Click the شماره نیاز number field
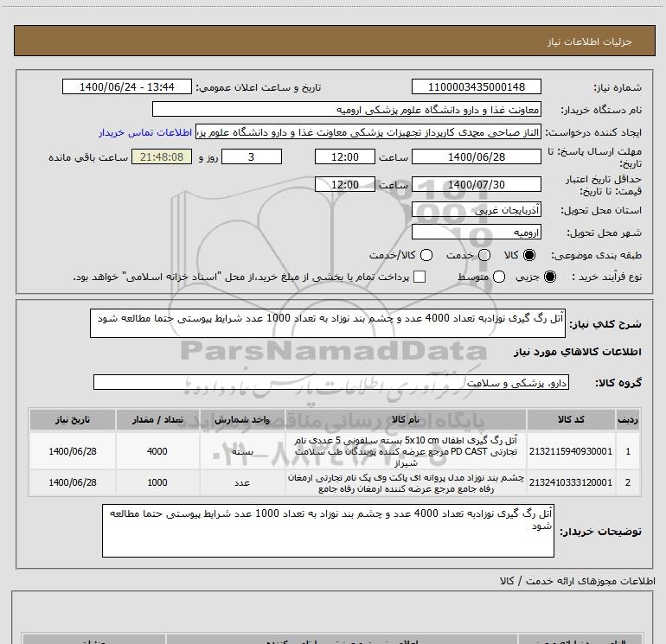Image resolution: width=666 pixels, height=644 pixels. point(477,87)
